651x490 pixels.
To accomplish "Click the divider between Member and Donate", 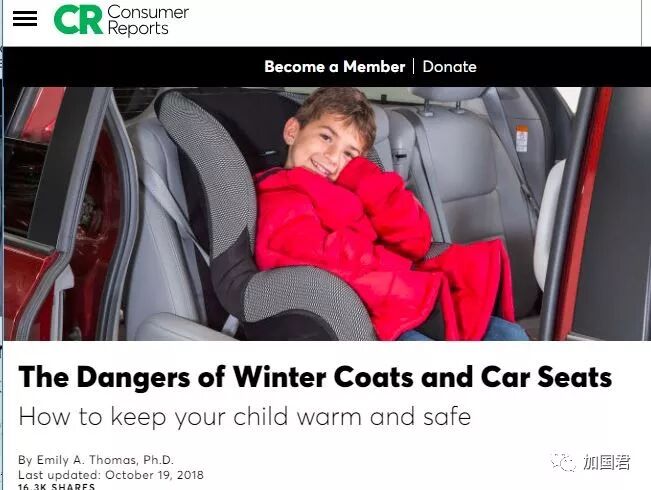I will [x=414, y=66].
